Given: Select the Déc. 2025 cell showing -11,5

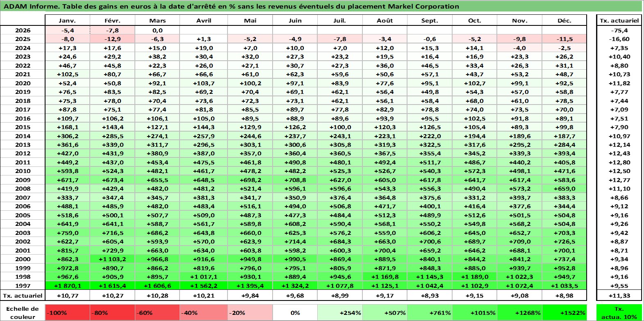Looking at the screenshot, I should [x=564, y=39].
